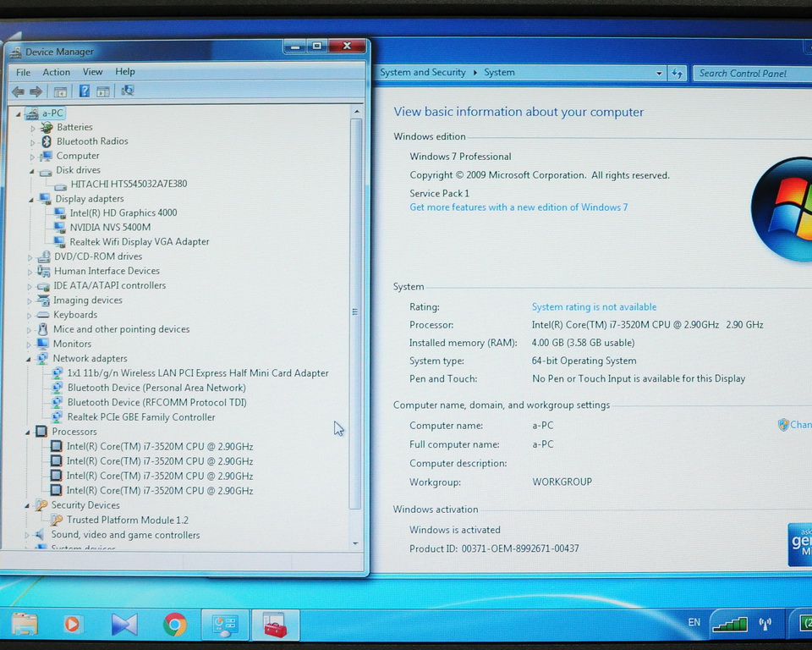Click the System breadcrumb segment
Image resolution: width=812 pixels, height=650 pixels.
499,72
